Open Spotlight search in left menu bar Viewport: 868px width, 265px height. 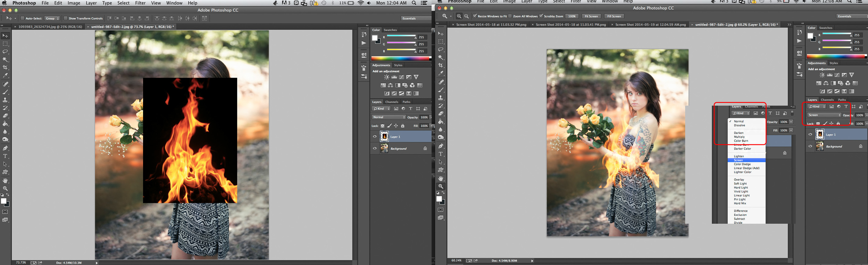[x=414, y=3]
